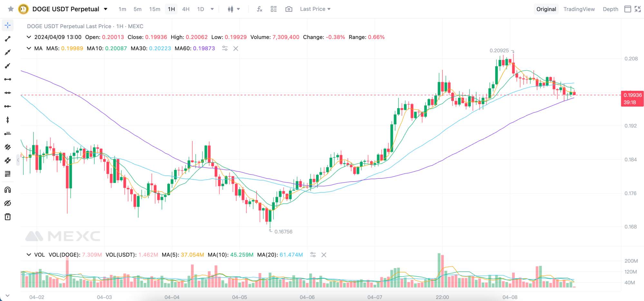Collapse the VOL indicator legend
Image resolution: width=644 pixels, height=301 pixels.
point(29,255)
